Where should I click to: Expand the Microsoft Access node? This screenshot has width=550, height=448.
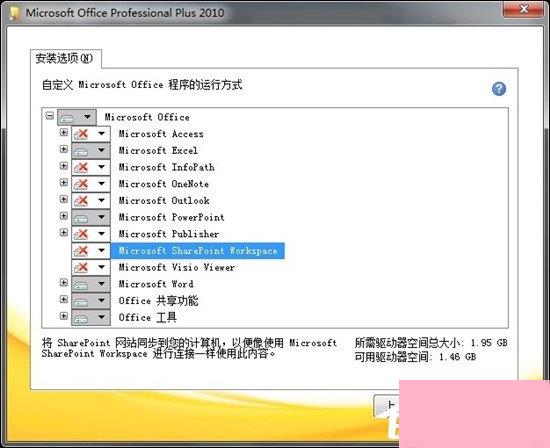coord(63,132)
